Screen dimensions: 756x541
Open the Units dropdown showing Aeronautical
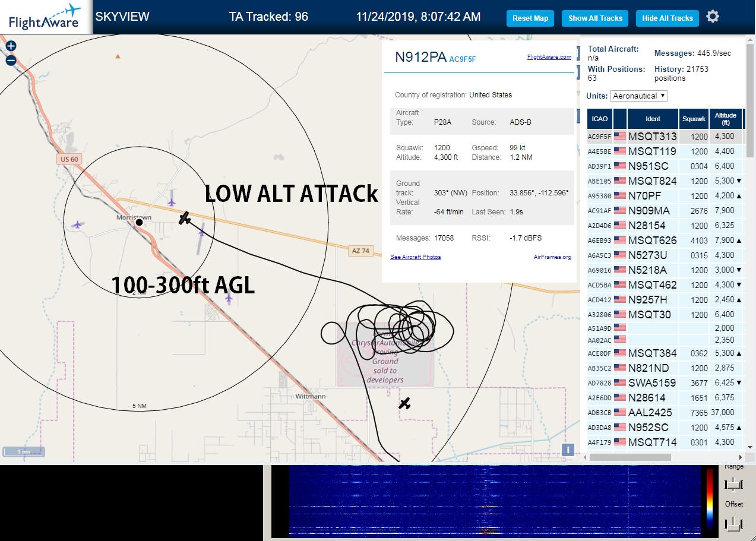point(639,96)
